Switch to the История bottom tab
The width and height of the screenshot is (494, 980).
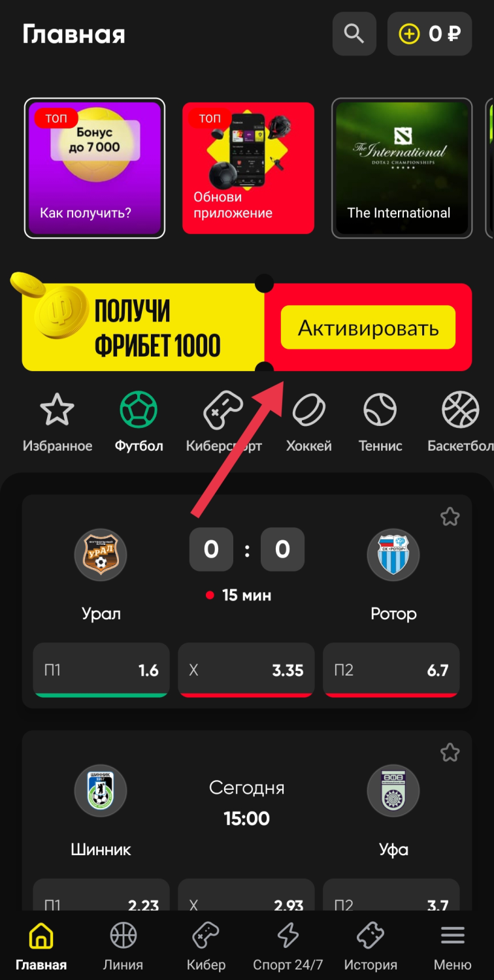[370, 946]
